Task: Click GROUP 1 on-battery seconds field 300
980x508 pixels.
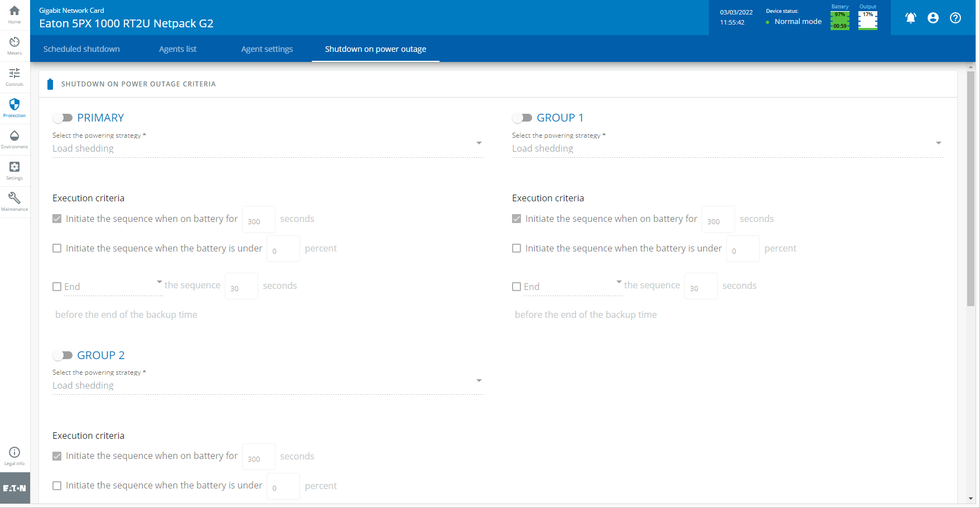Action: [x=718, y=220]
